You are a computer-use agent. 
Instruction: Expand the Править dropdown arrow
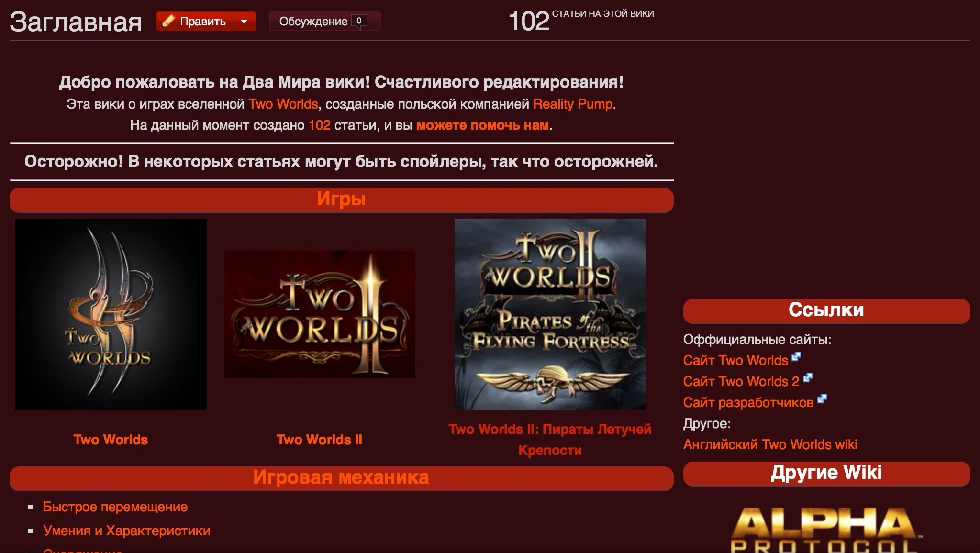245,22
